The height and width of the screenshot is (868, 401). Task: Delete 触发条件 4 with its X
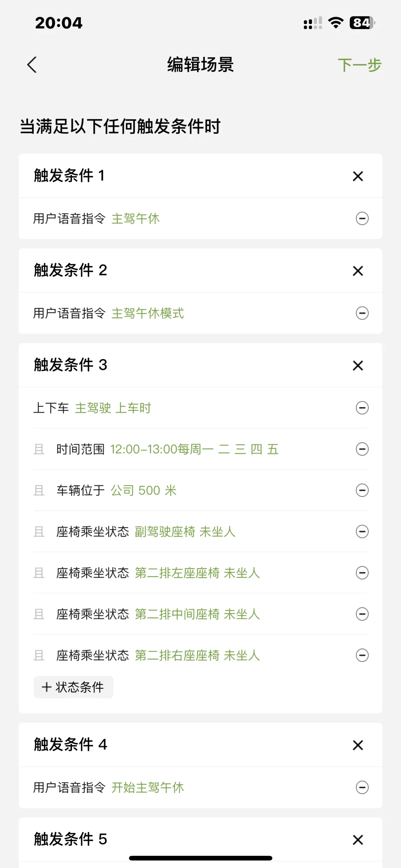pyautogui.click(x=358, y=745)
